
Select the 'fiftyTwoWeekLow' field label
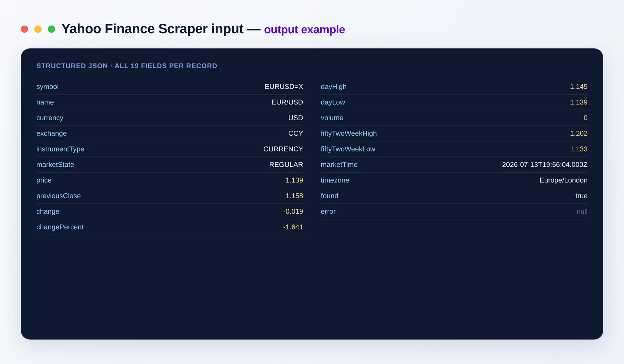[348, 149]
